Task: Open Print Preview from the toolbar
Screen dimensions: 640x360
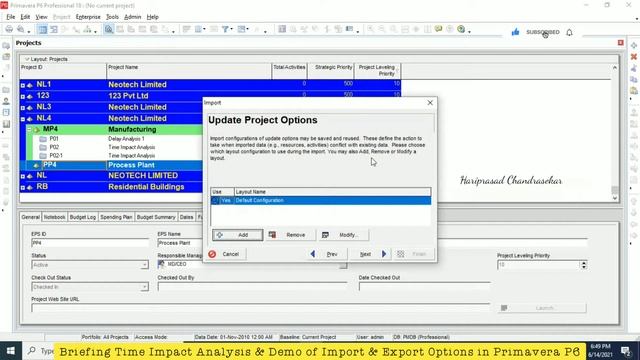Action: (20, 29)
